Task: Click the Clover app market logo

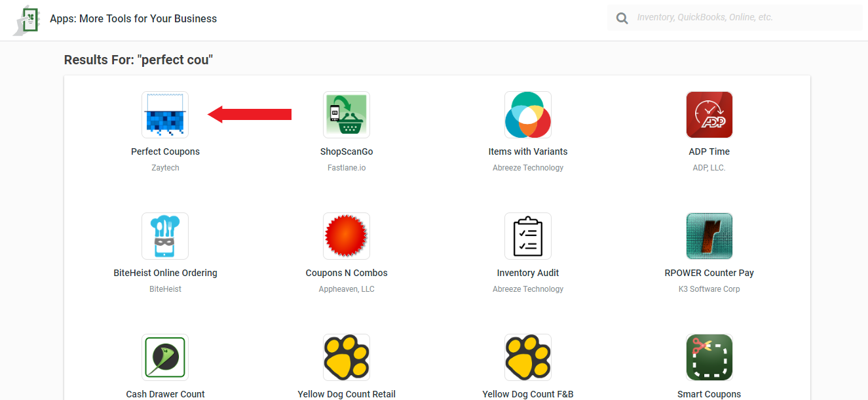Action: point(27,20)
